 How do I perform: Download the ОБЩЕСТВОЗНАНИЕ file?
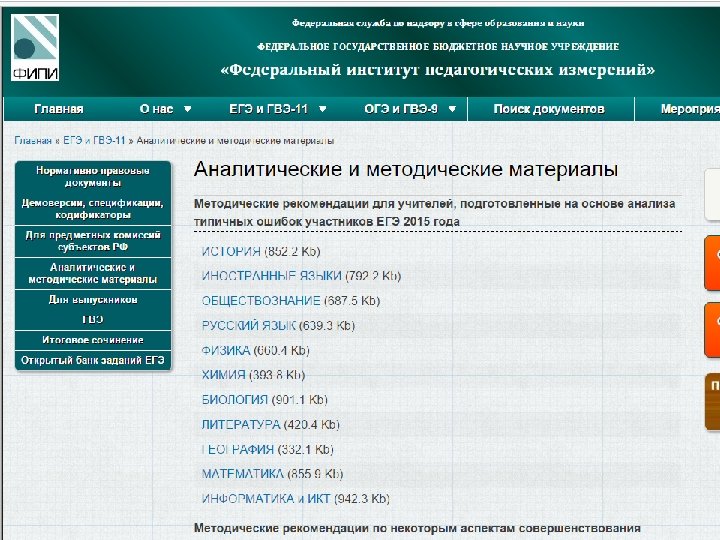(261, 301)
